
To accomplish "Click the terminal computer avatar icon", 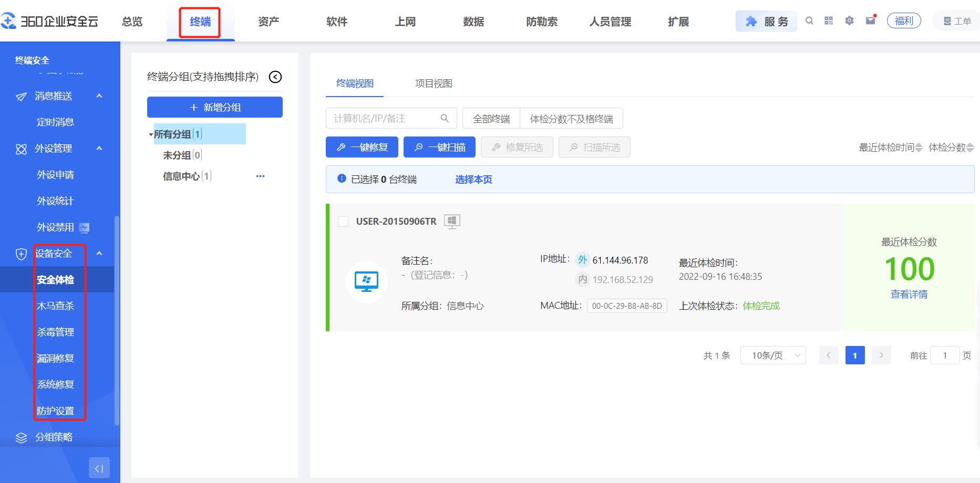I will (x=367, y=282).
